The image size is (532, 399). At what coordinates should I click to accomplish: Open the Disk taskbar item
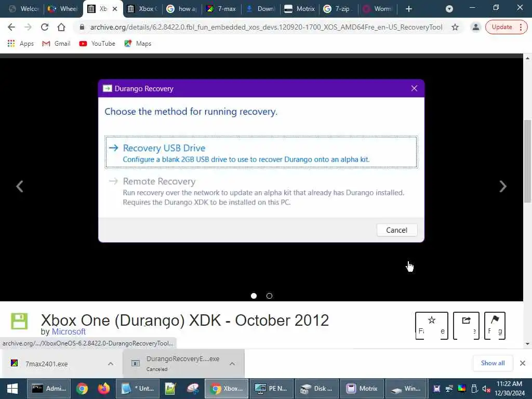[317, 389]
